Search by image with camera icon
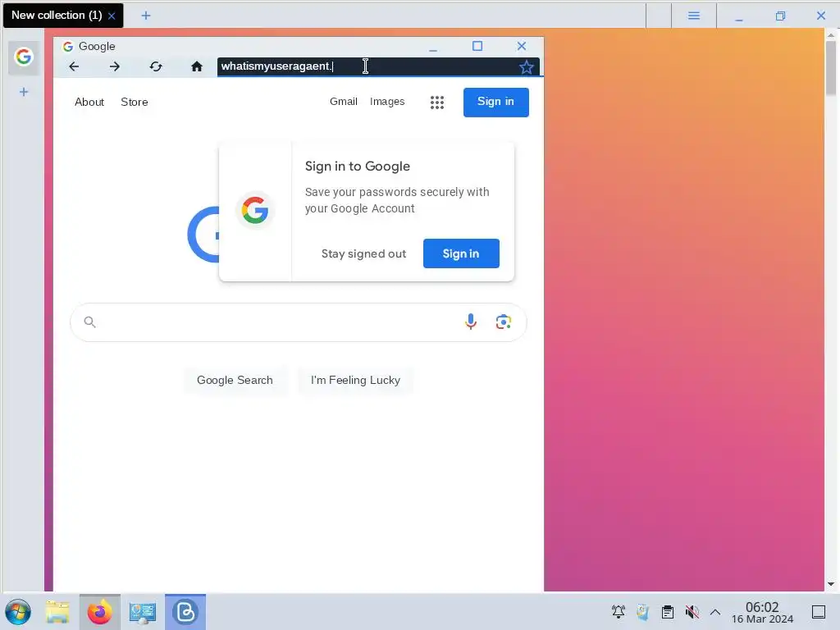The height and width of the screenshot is (630, 840). (x=503, y=322)
